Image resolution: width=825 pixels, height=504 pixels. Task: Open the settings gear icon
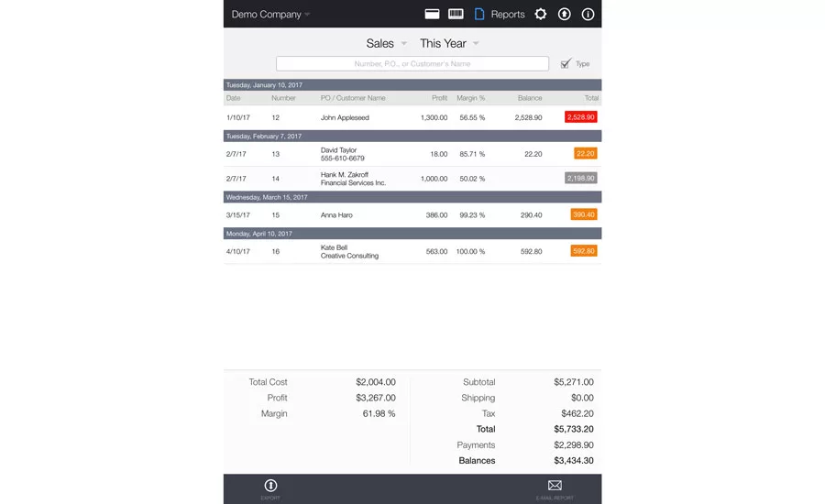pyautogui.click(x=540, y=15)
